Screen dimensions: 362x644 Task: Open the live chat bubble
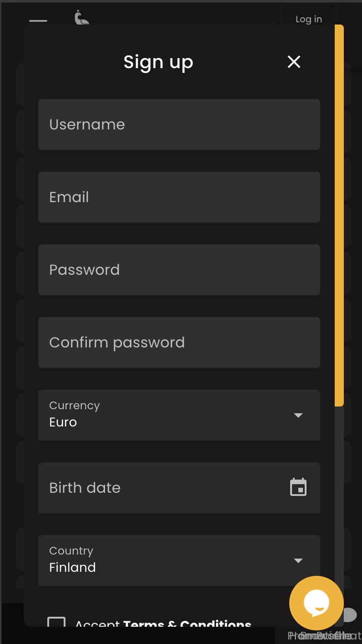[x=316, y=603]
